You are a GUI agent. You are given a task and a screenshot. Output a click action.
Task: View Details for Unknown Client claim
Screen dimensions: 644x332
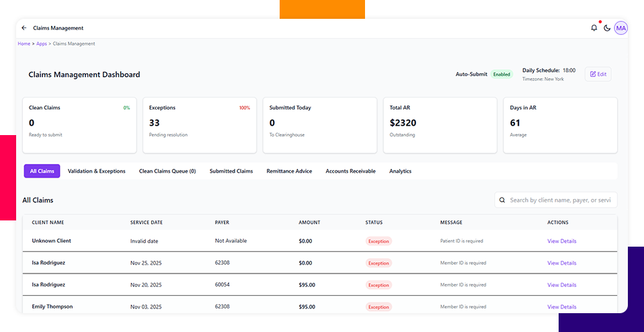(561, 241)
